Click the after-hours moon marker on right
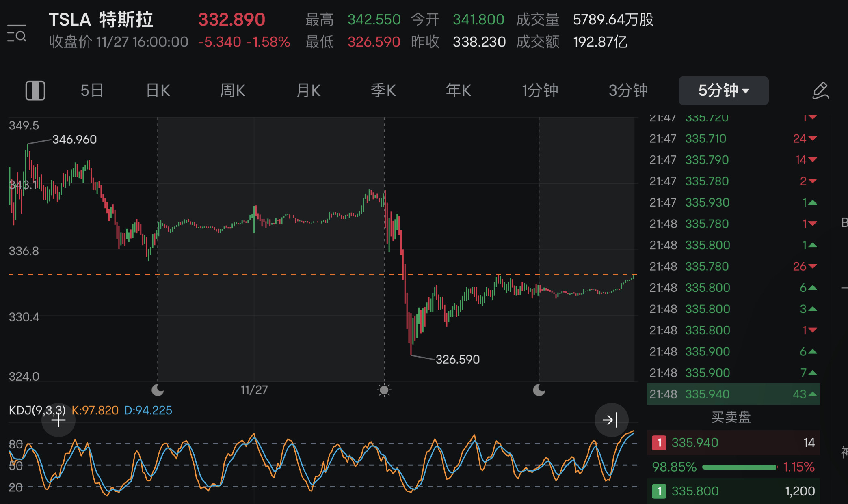The height and width of the screenshot is (504, 848). 539,390
